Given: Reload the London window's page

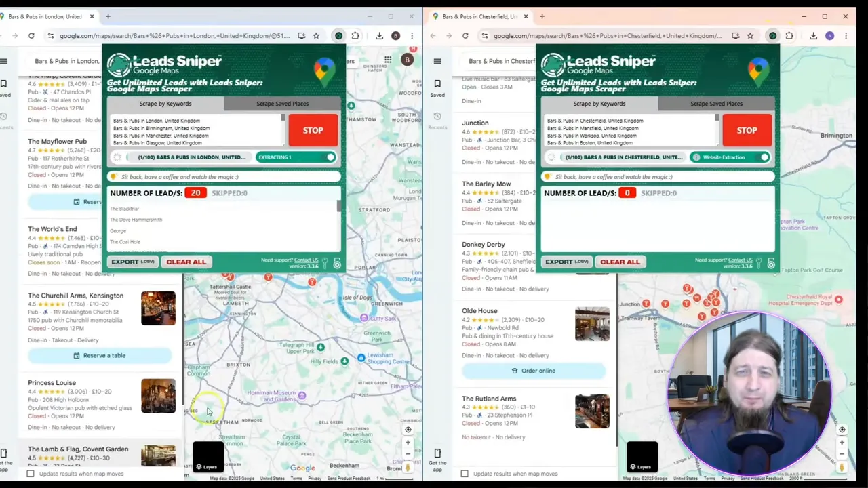Looking at the screenshot, I should click(31, 35).
